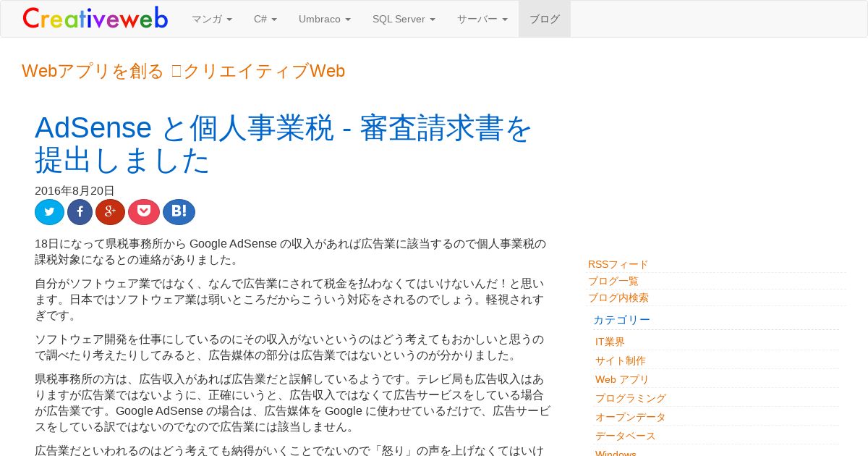Image resolution: width=868 pixels, height=456 pixels.
Task: Open the SQL Server dropdown menu
Action: click(404, 19)
